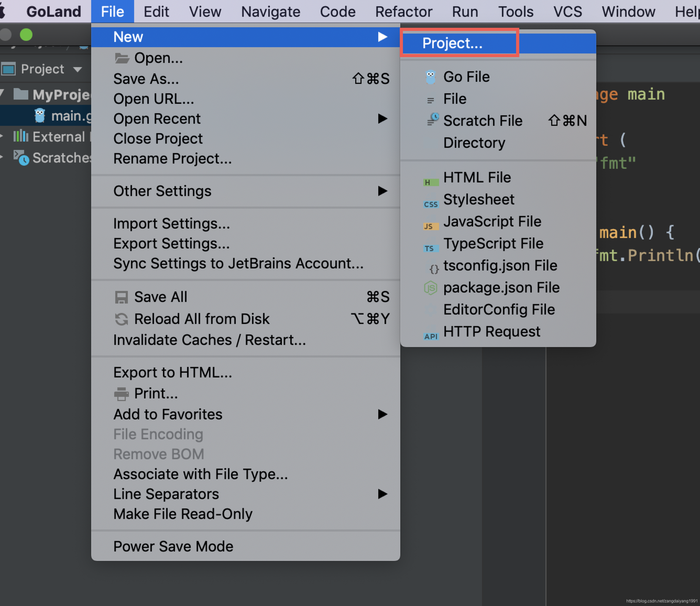Click the JavaScript File JS icon
The height and width of the screenshot is (606, 700).
click(x=431, y=226)
